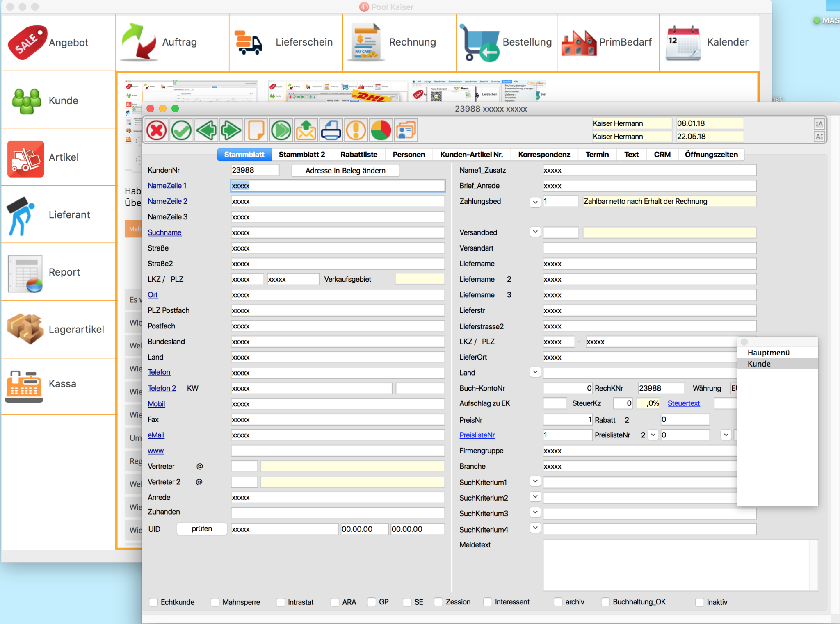The width and height of the screenshot is (840, 624).
Task: Open Auftrag in Pool Kaiser window
Action: point(172,42)
